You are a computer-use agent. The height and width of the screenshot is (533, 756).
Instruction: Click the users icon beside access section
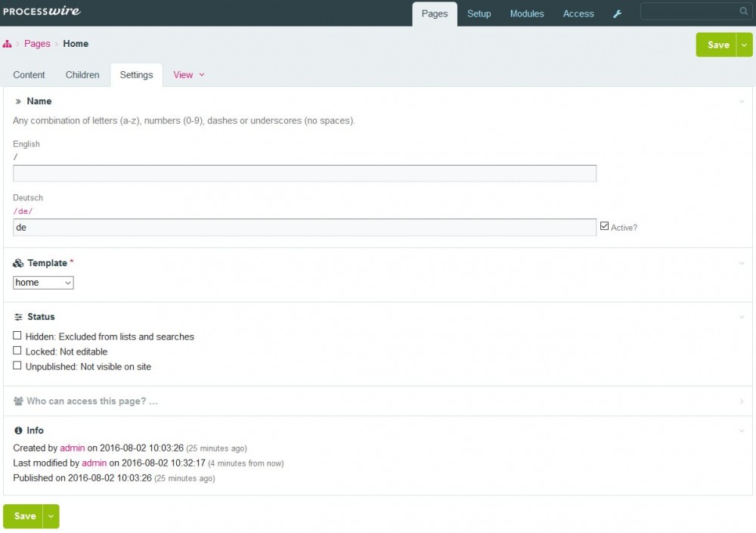pyautogui.click(x=18, y=401)
